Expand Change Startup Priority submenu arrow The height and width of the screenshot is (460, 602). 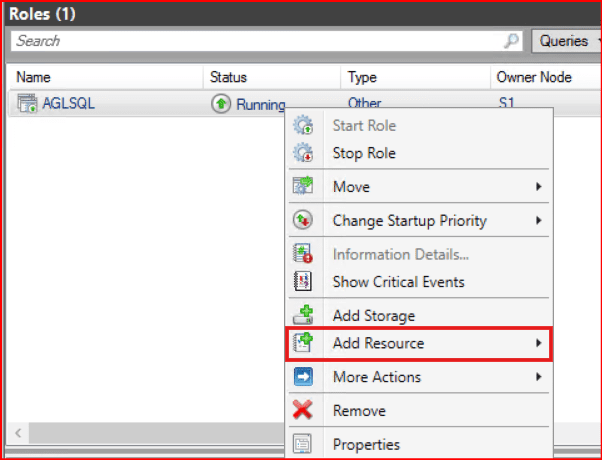(539, 220)
